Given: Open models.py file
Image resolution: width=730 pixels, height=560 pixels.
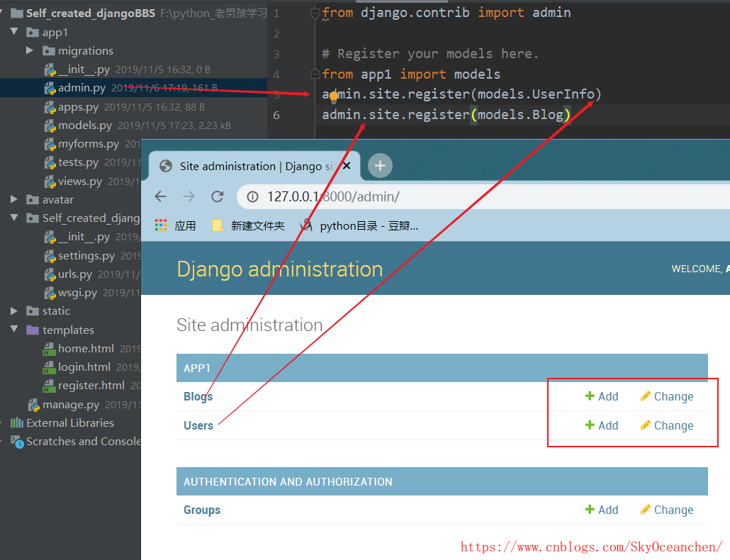Looking at the screenshot, I should coord(85,125).
